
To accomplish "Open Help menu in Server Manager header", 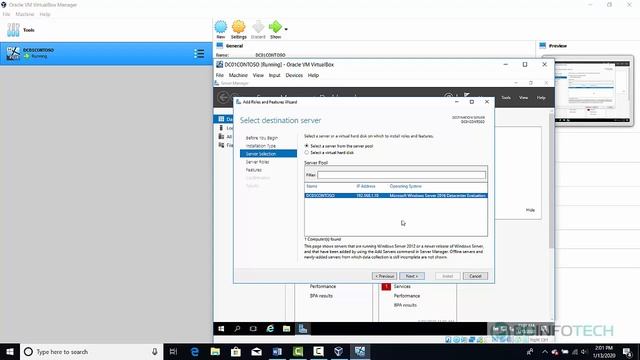I will [541, 98].
